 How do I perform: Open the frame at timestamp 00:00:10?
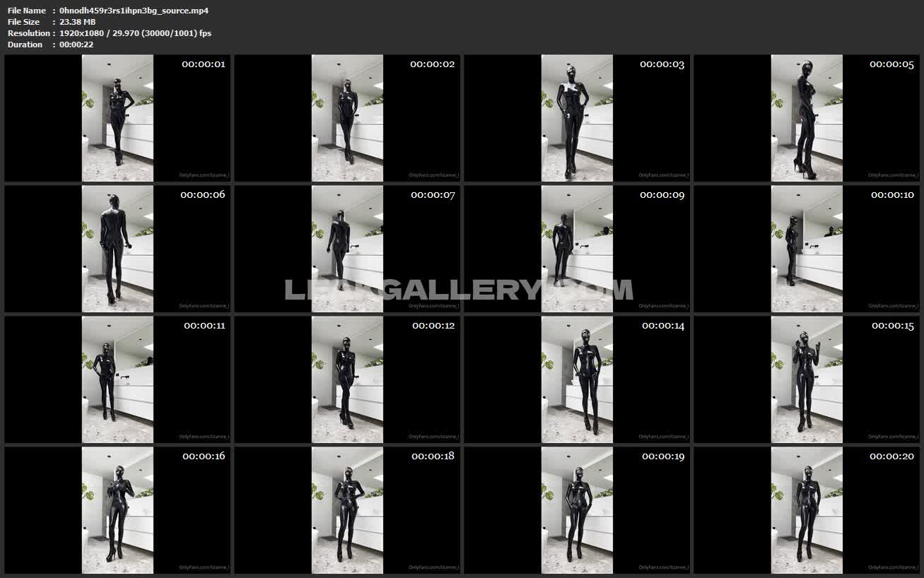(807, 249)
